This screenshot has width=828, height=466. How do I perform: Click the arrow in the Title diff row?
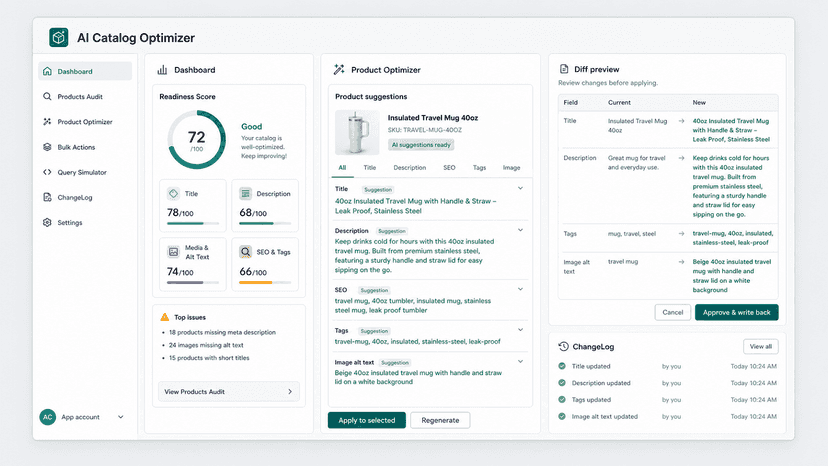pos(681,121)
